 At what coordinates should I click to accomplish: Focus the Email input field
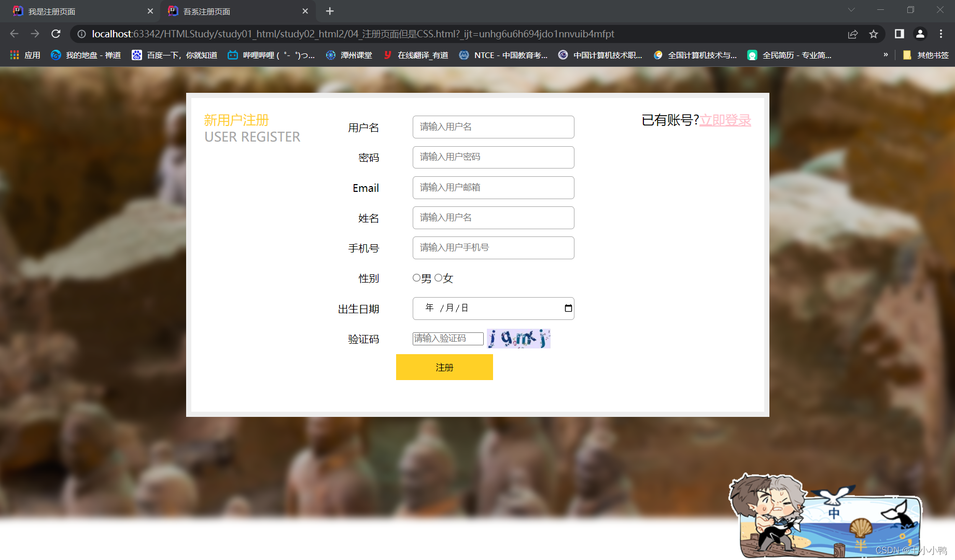493,188
